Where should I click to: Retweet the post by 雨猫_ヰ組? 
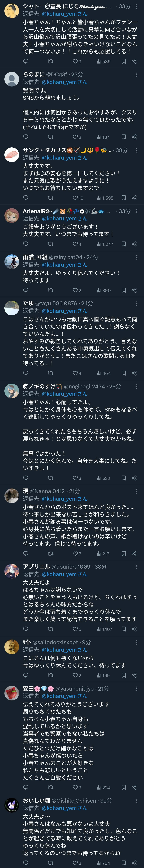point(51,290)
